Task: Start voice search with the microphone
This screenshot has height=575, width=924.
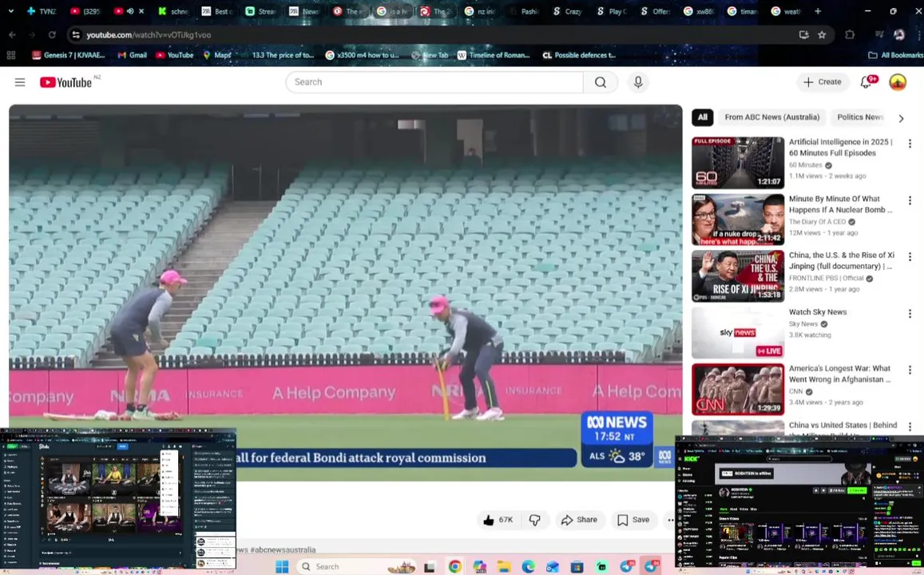Action: [x=637, y=82]
